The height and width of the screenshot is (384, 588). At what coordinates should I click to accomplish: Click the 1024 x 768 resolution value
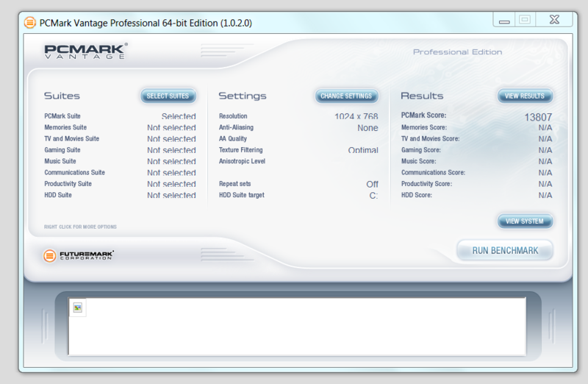click(x=356, y=116)
